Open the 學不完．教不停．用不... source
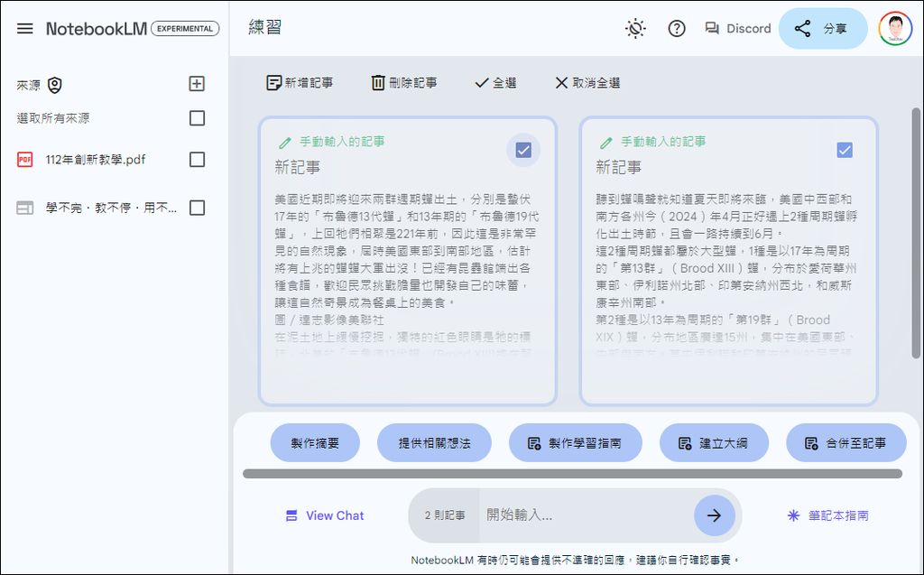The image size is (924, 575). [x=111, y=208]
